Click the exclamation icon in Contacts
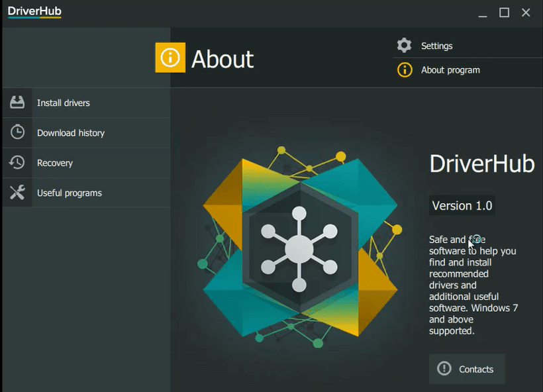543x392 pixels. 444,368
